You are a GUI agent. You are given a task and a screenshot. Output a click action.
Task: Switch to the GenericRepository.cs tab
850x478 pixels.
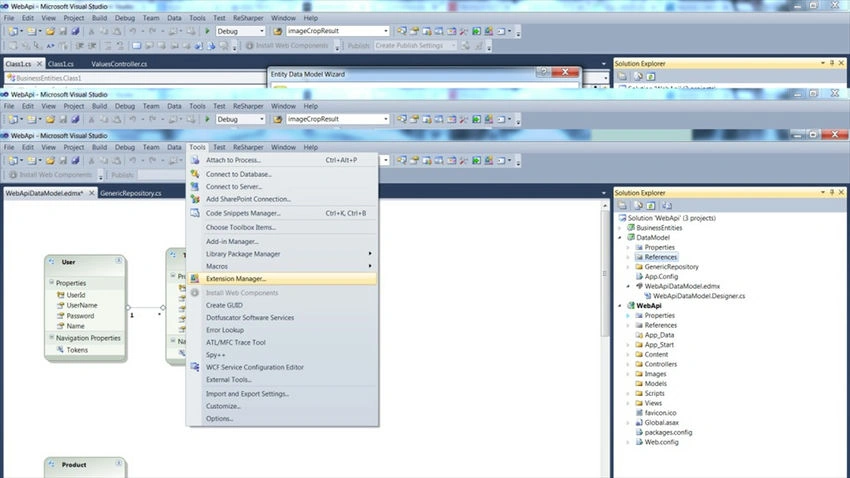(131, 193)
